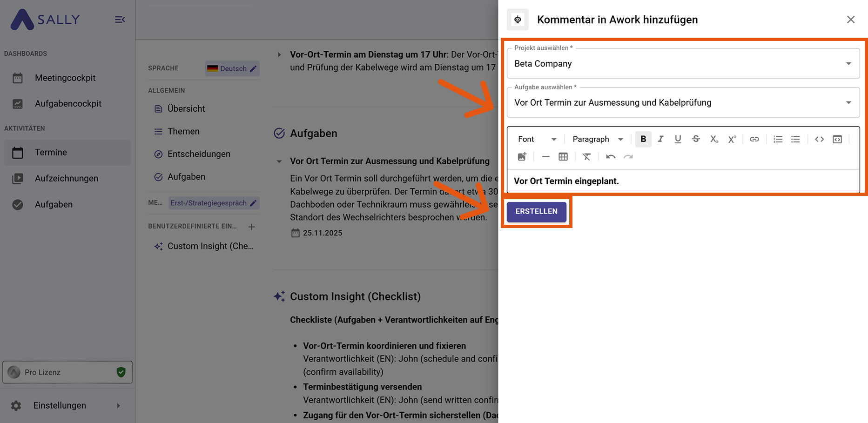Viewport: 868px width, 423px height.
Task: Insert an image into the comment
Action: [522, 157]
